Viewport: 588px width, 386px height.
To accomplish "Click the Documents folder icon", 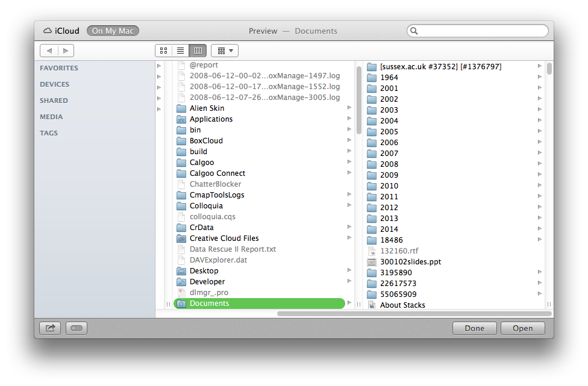I will 181,304.
